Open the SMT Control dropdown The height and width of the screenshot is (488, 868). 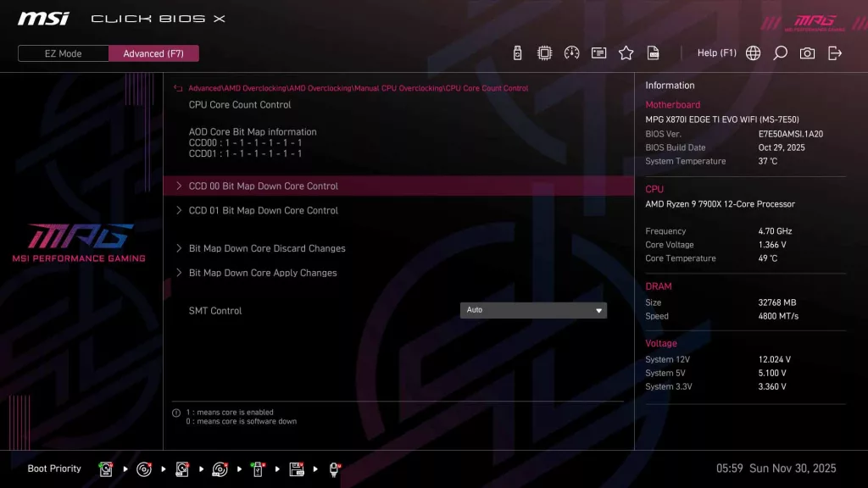click(533, 310)
